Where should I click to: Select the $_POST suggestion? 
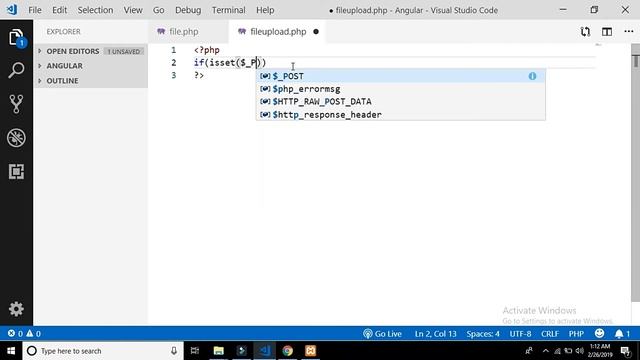click(400, 76)
